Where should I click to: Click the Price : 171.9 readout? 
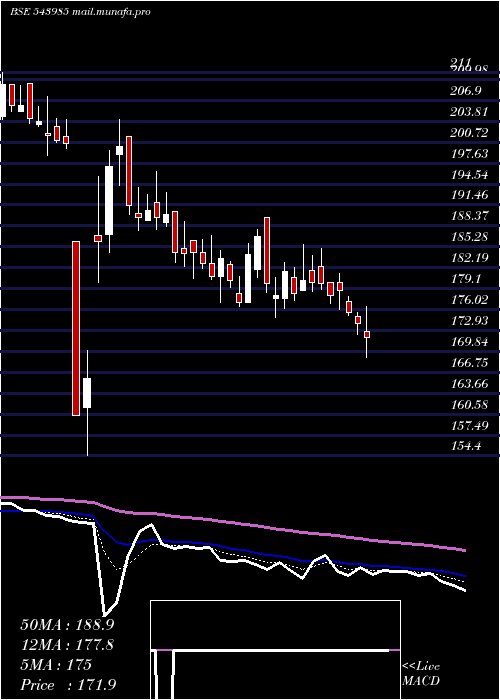coord(68,685)
